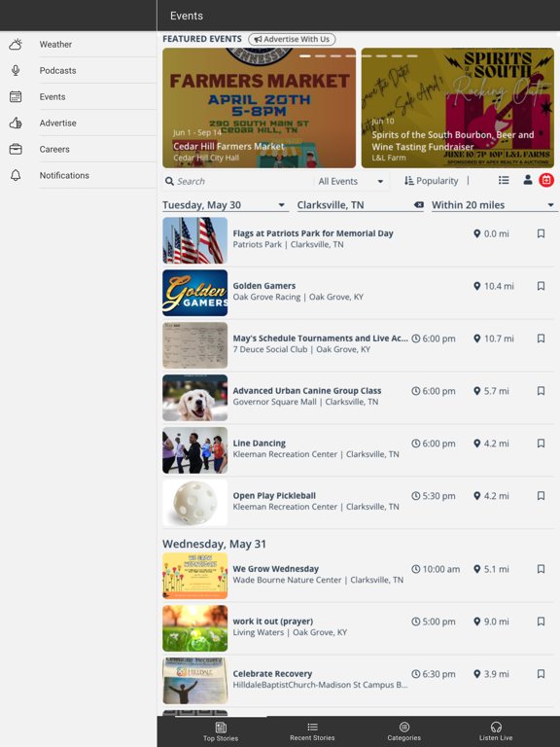Change sorting via Popularity control
This screenshot has height=747, width=560.
432,181
